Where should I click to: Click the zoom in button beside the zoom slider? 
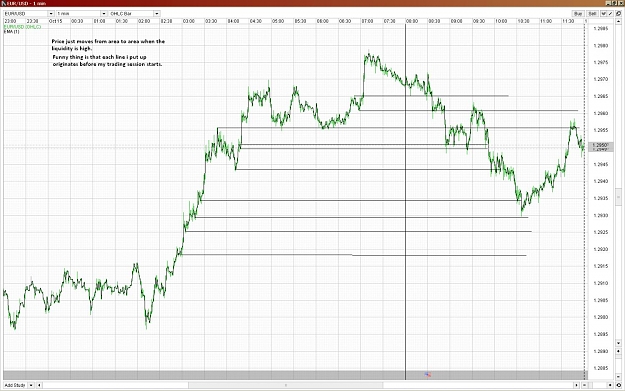(x=610, y=385)
